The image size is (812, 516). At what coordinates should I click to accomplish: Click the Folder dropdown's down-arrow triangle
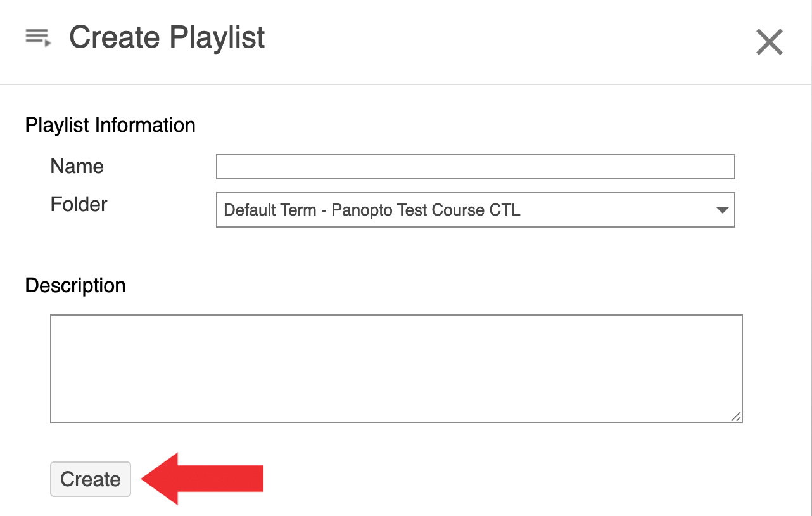(x=721, y=210)
